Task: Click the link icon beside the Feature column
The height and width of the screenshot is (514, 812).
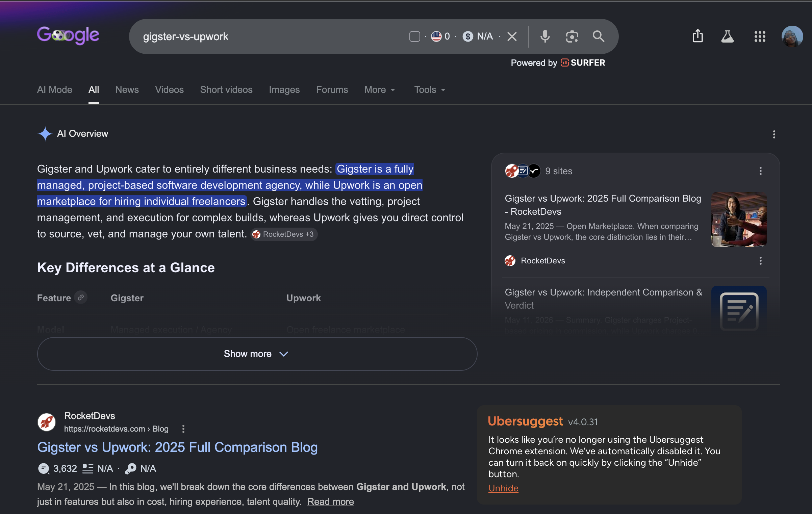Action: 81,298
